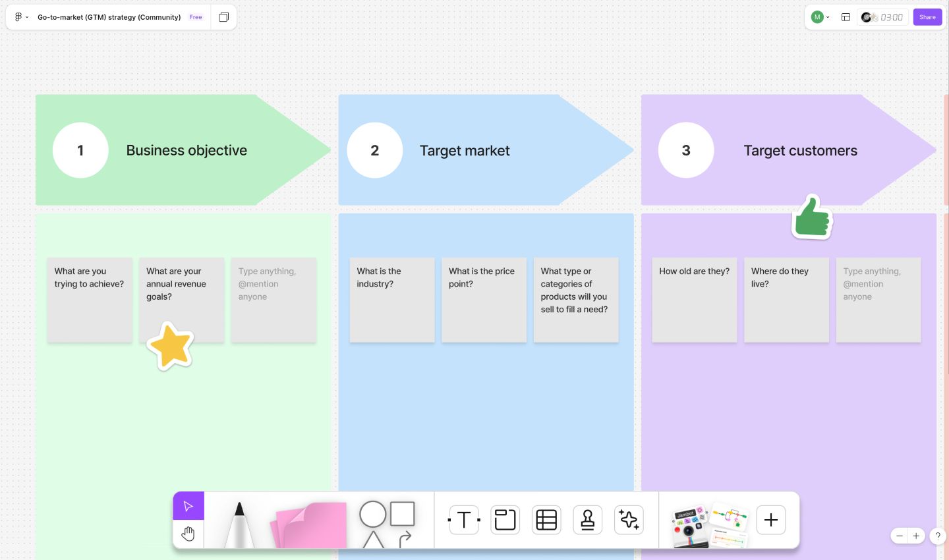
Task: Zoom out with the minus control
Action: coord(900,536)
